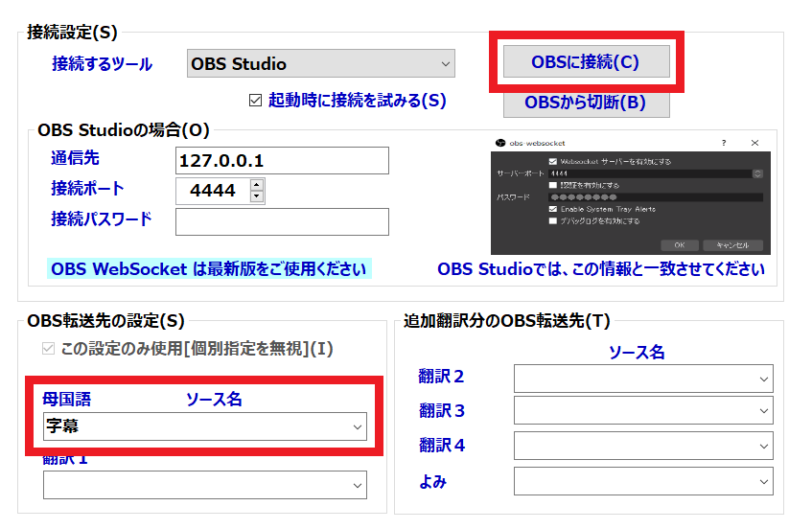Image resolution: width=812 pixels, height=529 pixels.
Task: Click the OBS Studioでは、この情報と一致させてください text
Action: click(601, 269)
